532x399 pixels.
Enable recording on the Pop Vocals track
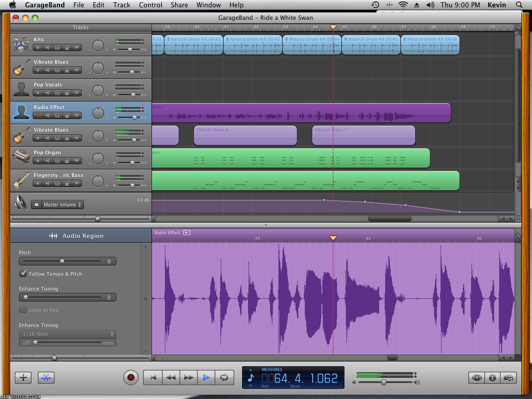(38, 93)
